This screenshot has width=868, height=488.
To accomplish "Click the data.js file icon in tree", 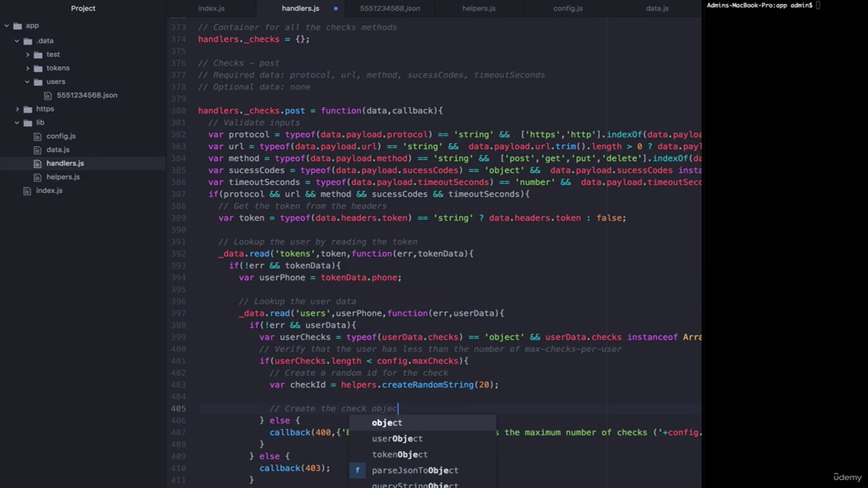I will (x=38, y=150).
